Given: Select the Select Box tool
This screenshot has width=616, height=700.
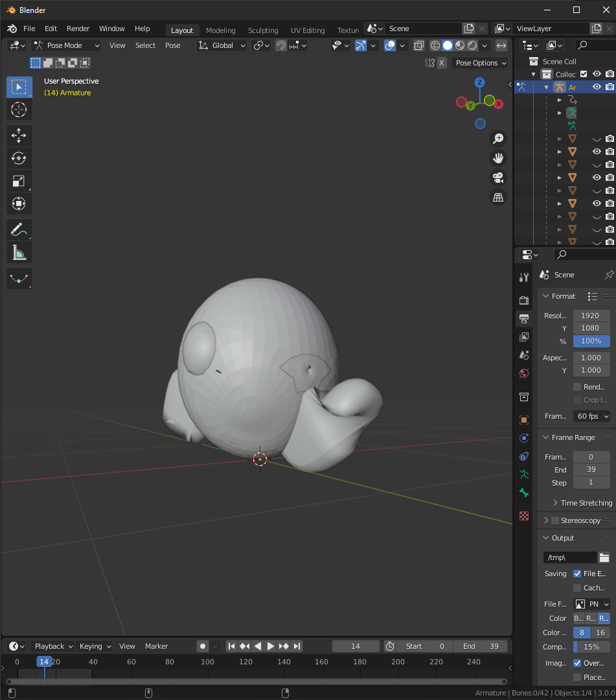Looking at the screenshot, I should [x=19, y=87].
